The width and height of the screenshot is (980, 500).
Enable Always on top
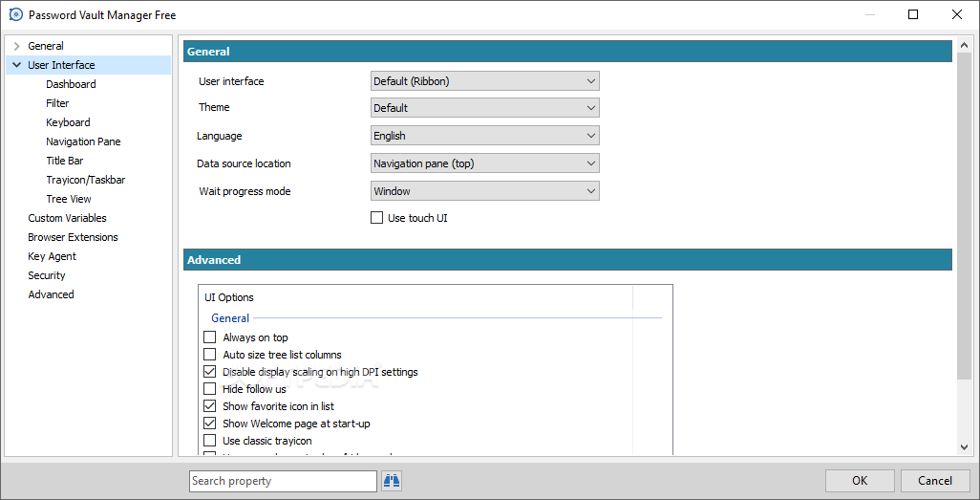click(x=210, y=337)
